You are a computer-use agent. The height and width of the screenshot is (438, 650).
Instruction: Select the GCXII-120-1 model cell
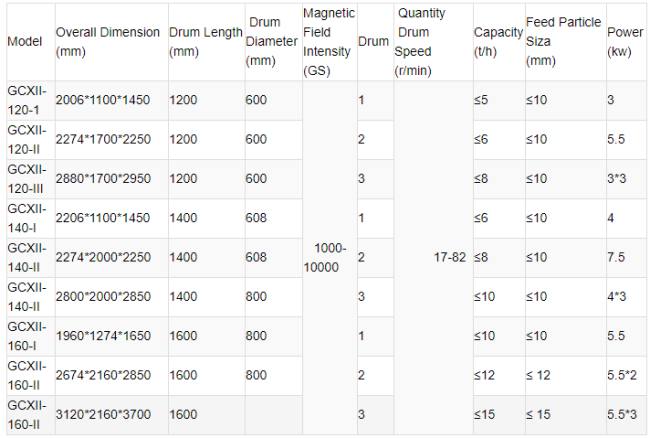point(28,100)
